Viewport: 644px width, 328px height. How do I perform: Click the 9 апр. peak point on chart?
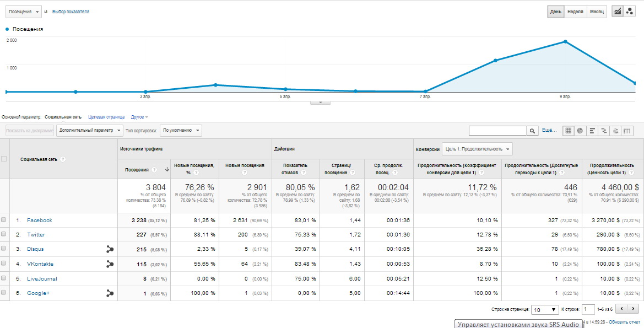[565, 41]
